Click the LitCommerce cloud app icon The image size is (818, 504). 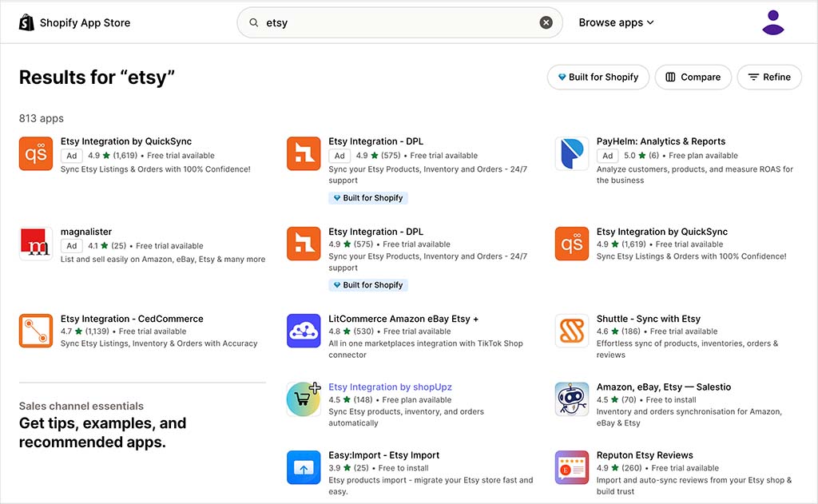(x=304, y=331)
